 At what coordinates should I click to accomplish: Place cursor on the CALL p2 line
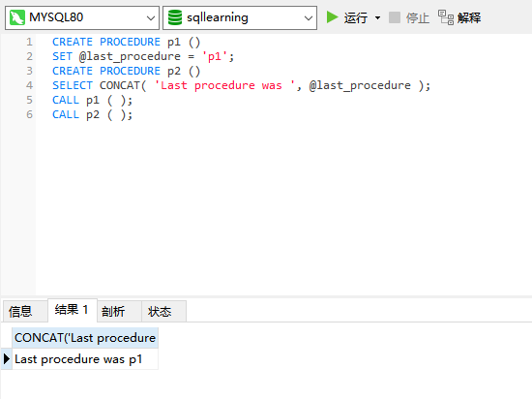tap(92, 114)
